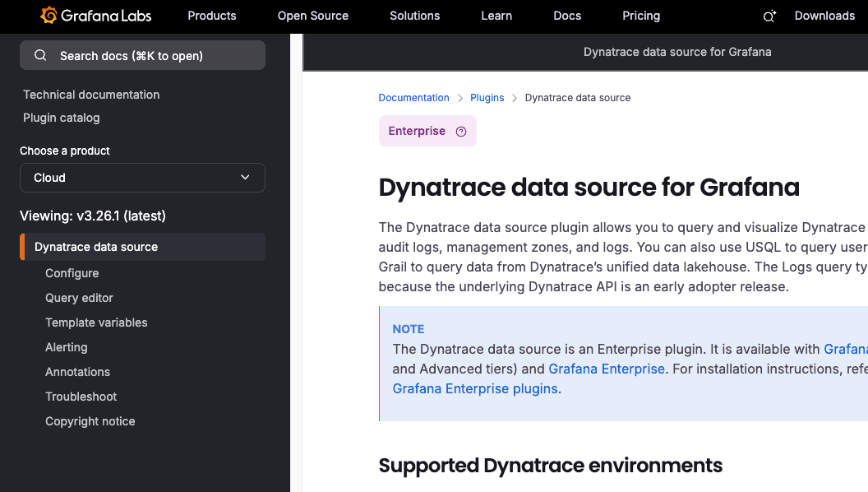Open the Products menu
Image resolution: width=868 pixels, height=492 pixels.
tap(211, 16)
